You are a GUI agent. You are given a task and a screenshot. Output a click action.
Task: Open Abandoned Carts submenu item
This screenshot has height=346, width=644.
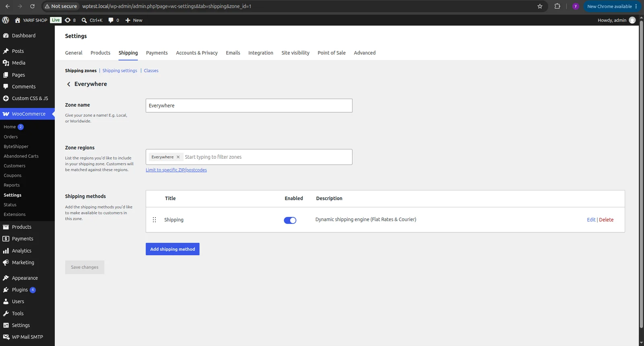coord(21,156)
